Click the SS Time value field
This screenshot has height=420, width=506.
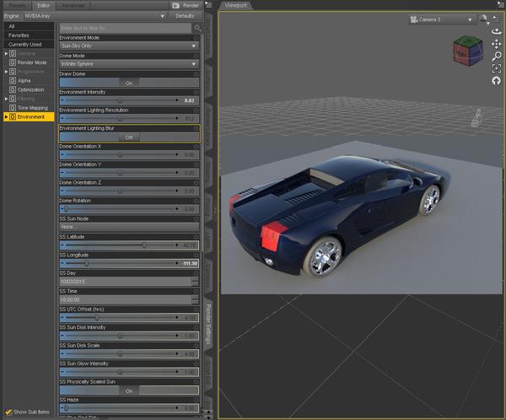point(126,299)
